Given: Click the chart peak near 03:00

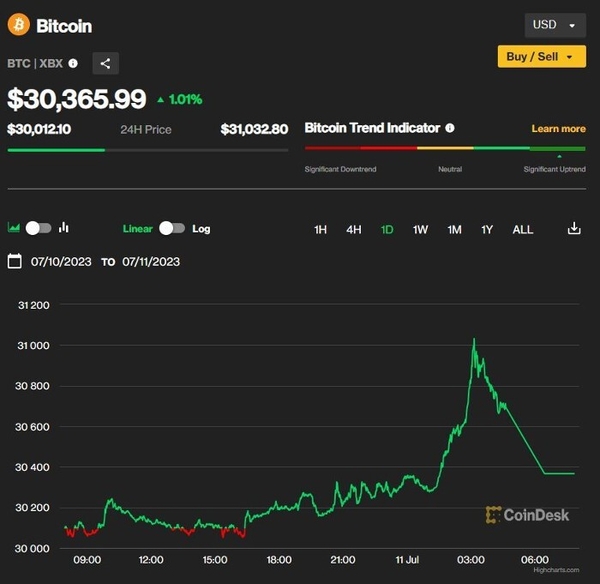Looking at the screenshot, I should pos(474,339).
